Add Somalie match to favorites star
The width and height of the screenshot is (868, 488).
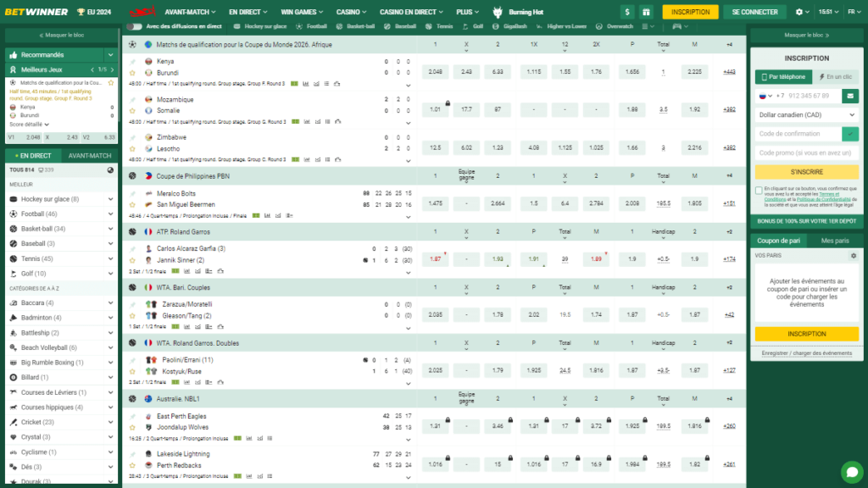(132, 111)
